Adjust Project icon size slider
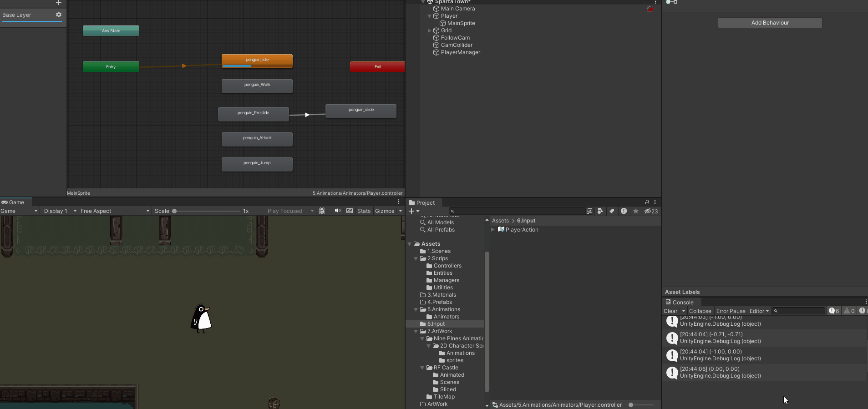This screenshot has width=868, height=409. click(642, 405)
